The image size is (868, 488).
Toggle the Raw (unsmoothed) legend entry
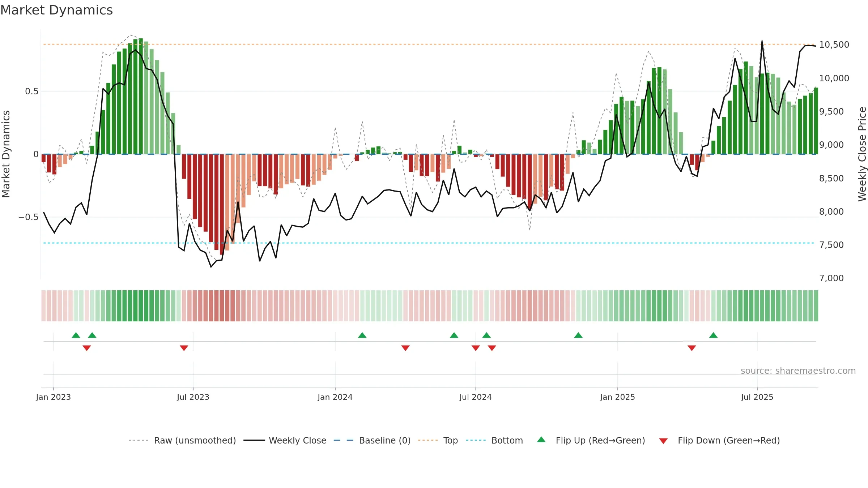coord(182,440)
